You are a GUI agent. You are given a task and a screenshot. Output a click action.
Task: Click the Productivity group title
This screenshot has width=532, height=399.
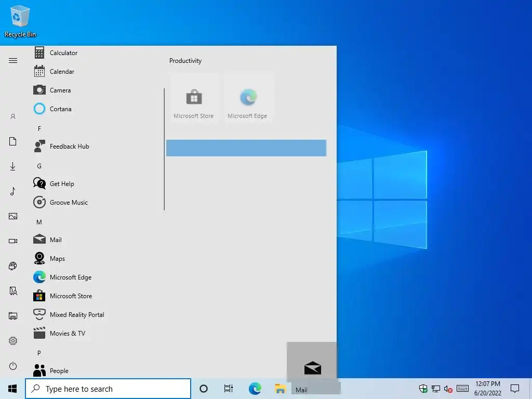pyautogui.click(x=185, y=61)
